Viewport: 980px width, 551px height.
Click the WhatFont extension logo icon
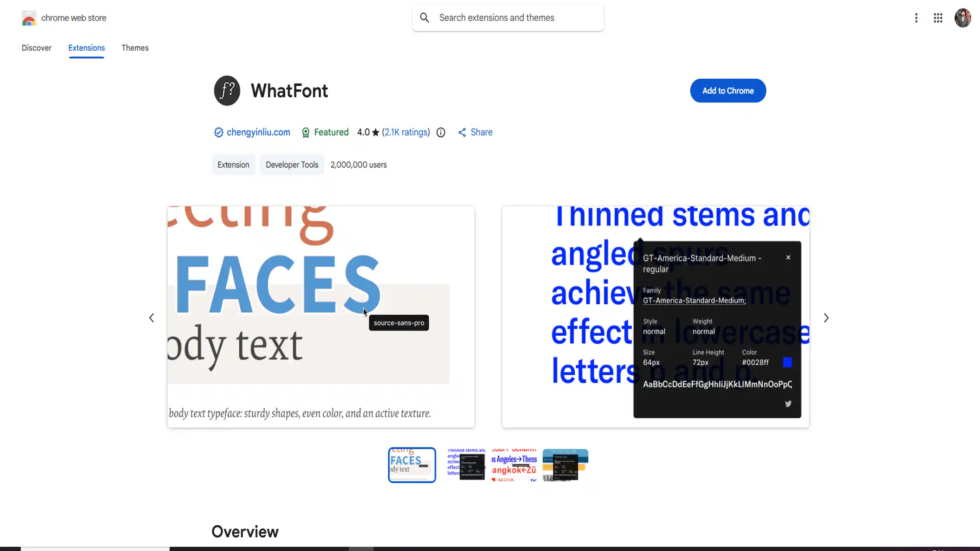227,91
